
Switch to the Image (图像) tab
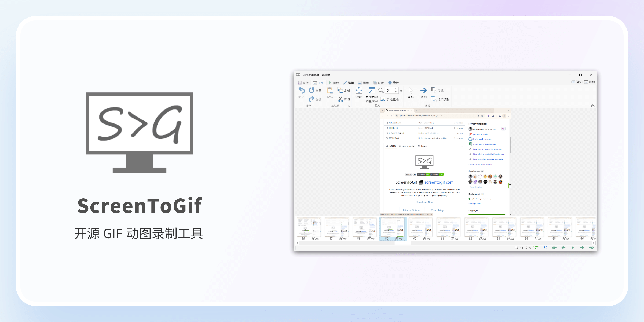(x=364, y=83)
